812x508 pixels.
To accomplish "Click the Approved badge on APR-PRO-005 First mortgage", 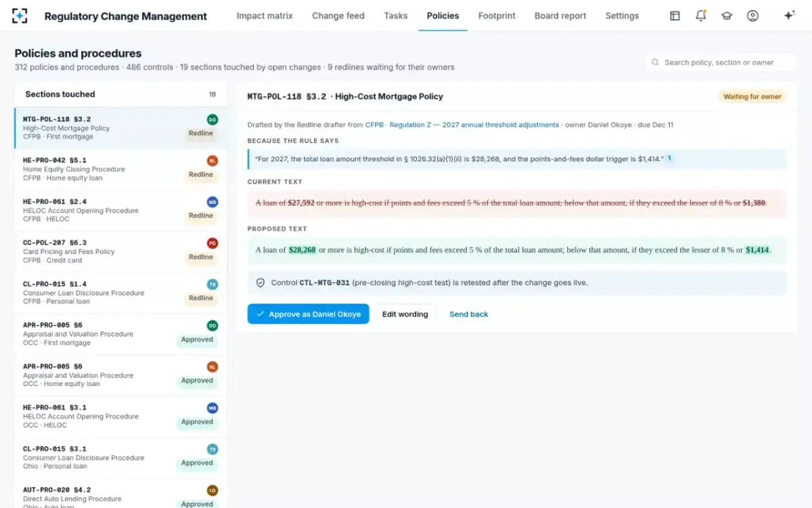I will [x=197, y=340].
